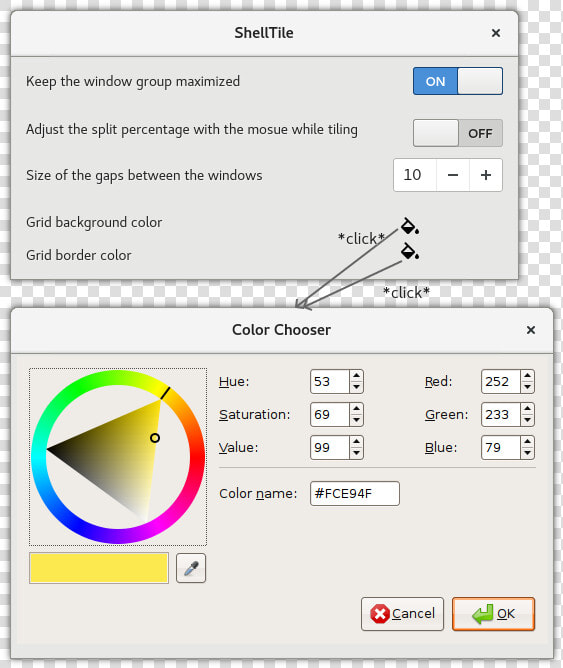Click the Value number field
The height and width of the screenshot is (668, 563).
pos(330,447)
